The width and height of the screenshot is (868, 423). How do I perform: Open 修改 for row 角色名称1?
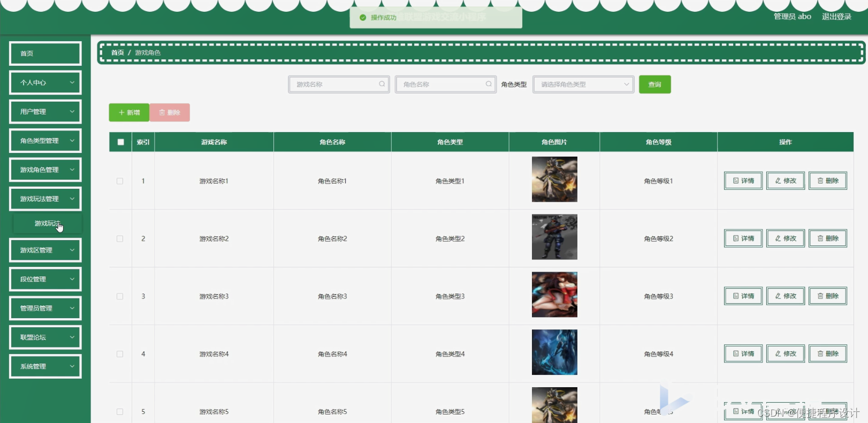click(x=786, y=181)
